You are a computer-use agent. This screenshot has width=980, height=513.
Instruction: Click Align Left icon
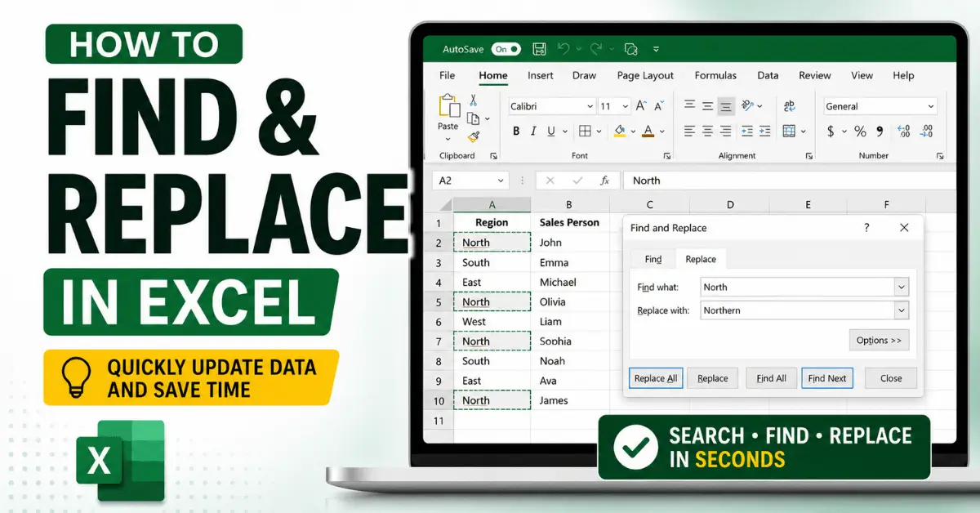point(689,131)
